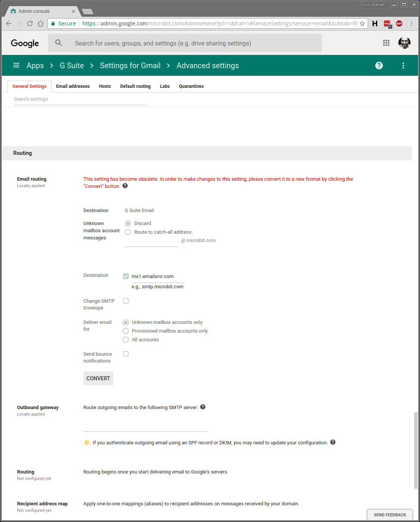Click the Routing section header
Viewport: 420px width, 522px height.
[207, 153]
